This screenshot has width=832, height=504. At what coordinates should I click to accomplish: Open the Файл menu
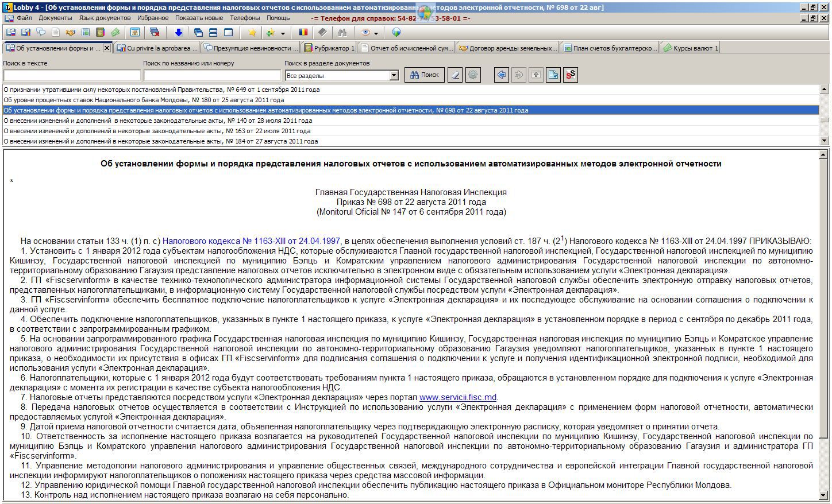click(24, 18)
